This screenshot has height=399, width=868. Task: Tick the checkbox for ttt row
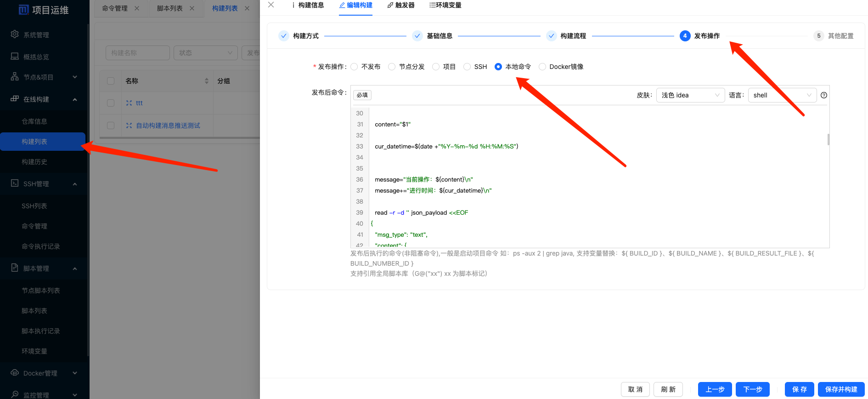(111, 103)
